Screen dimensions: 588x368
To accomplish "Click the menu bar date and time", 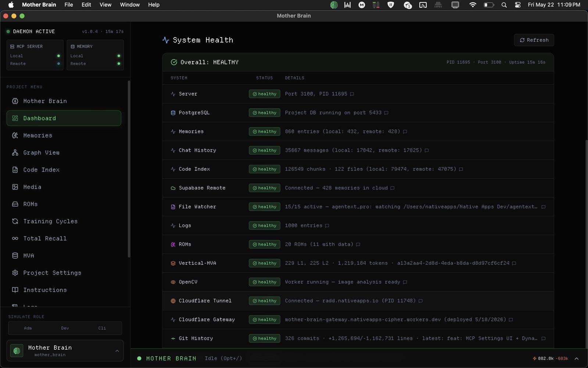I will pos(554,5).
